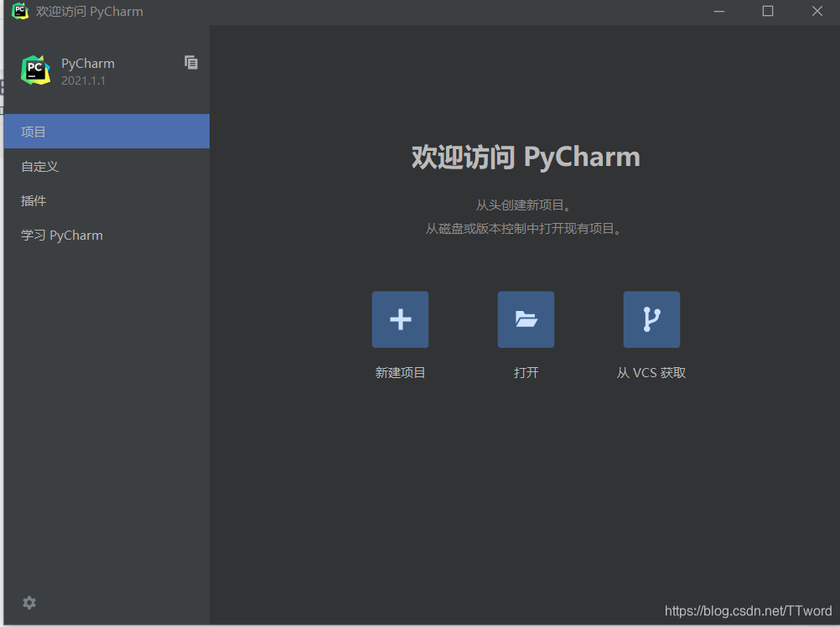Click the copy icon beside PyCharm 2021.1.1

coord(191,63)
